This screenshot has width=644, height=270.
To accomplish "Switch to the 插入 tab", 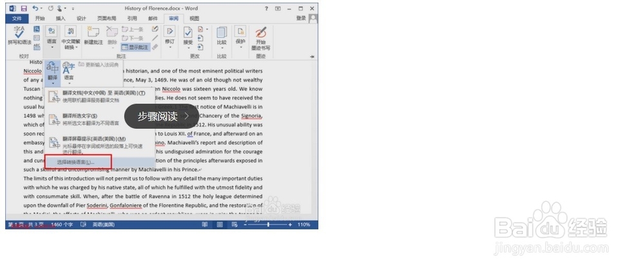I will pyautogui.click(x=61, y=19).
